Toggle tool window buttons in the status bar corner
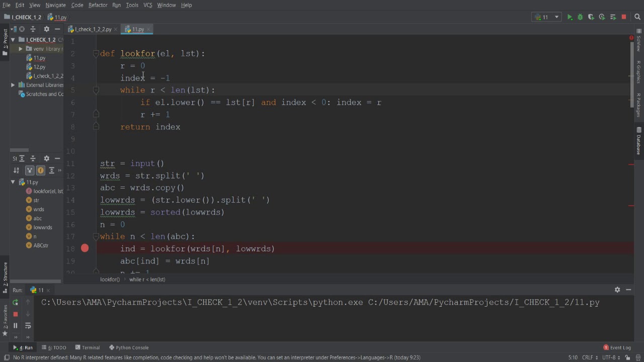Screen dimensions: 644x362 pyautogui.click(x=7, y=357)
